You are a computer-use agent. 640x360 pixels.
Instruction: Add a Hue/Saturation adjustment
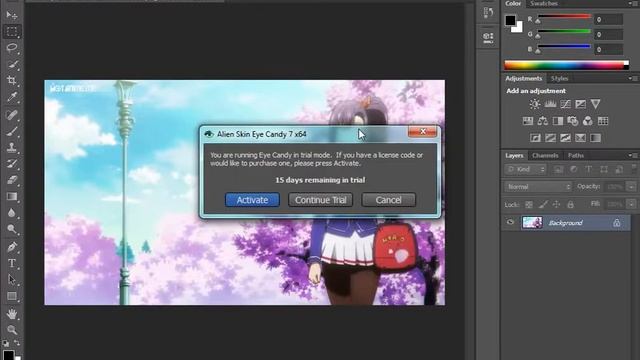[x=528, y=121]
